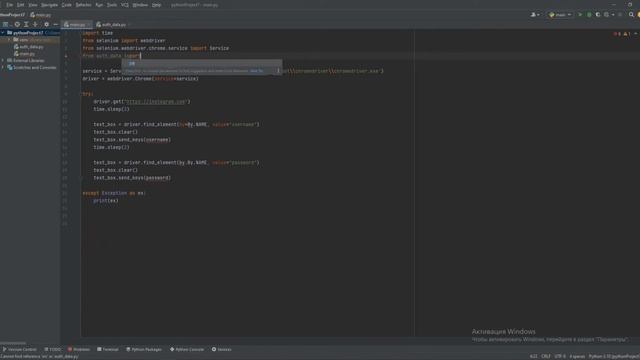The height and width of the screenshot is (360, 640).
Task: Hide the project tool window
Action: click(x=56, y=24)
